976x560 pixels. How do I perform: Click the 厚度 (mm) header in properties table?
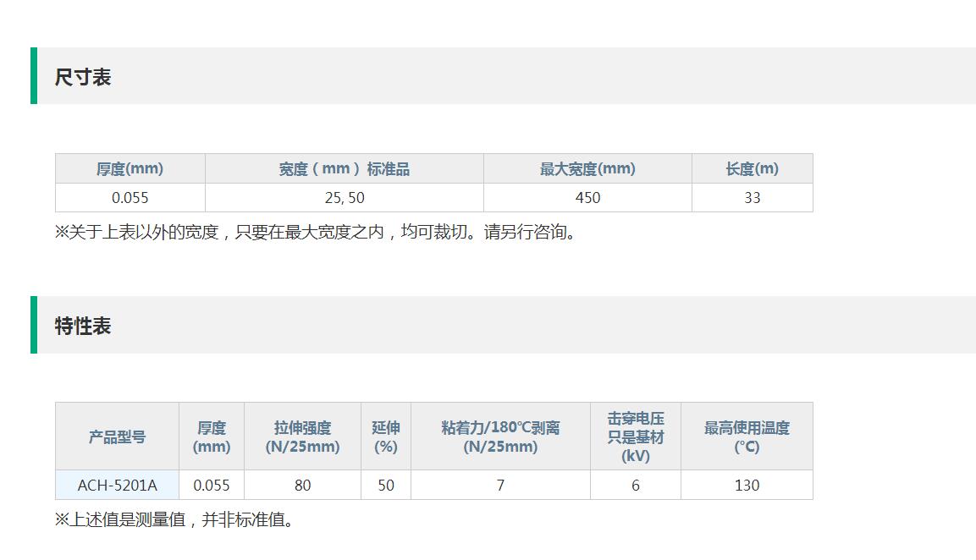(212, 436)
